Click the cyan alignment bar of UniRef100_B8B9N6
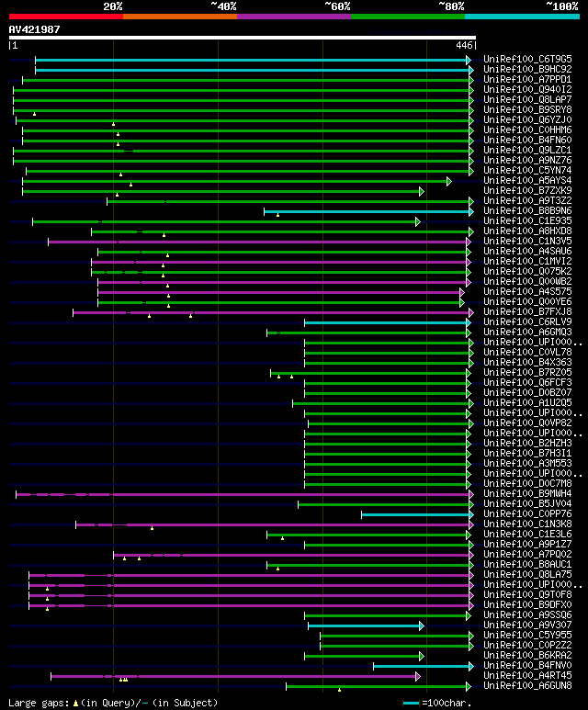588x710 pixels. pyautogui.click(x=367, y=211)
